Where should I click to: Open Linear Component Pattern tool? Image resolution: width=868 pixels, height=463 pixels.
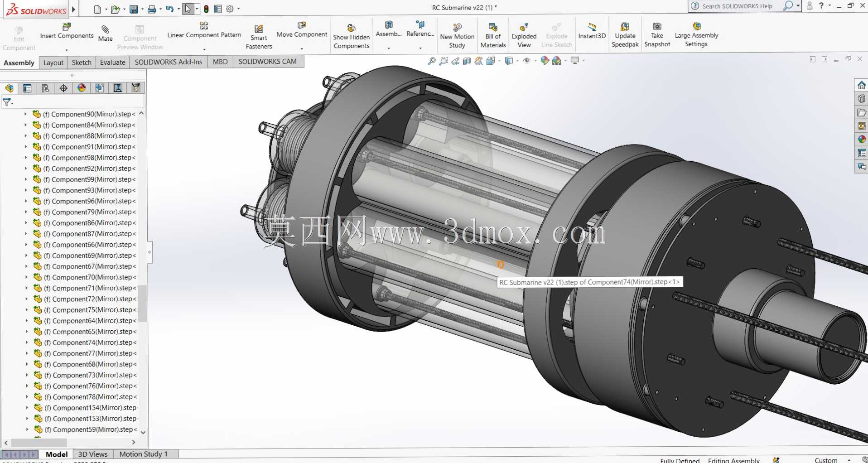point(204,30)
